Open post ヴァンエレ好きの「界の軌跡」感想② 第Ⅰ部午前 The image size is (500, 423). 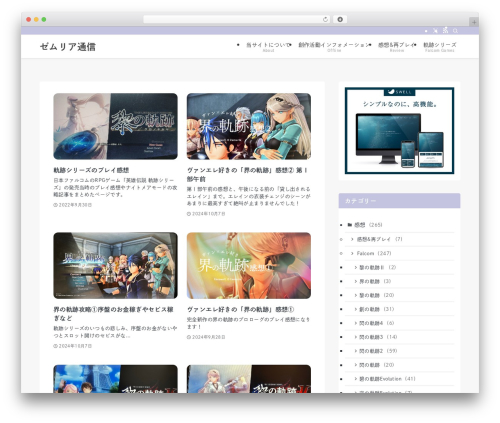[247, 175]
